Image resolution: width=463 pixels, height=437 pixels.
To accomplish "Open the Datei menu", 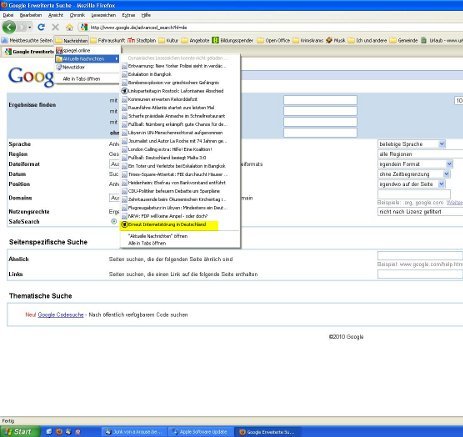I will [x=8, y=15].
